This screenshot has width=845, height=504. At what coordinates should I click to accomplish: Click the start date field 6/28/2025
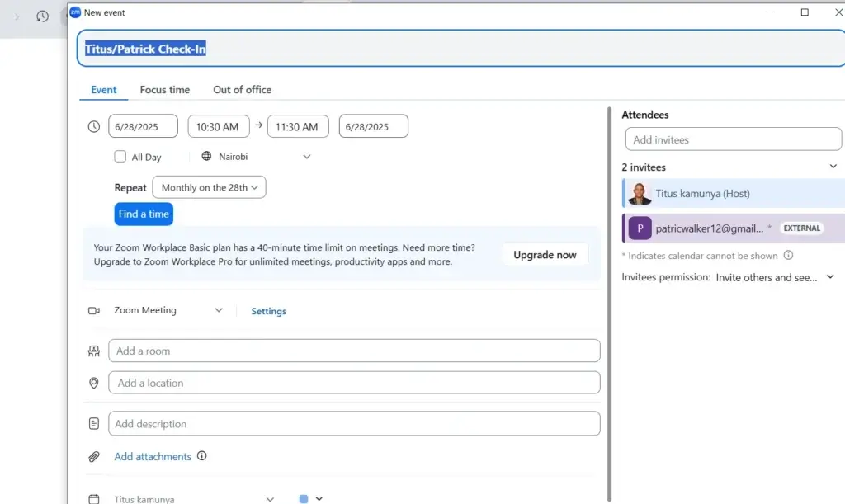143,126
